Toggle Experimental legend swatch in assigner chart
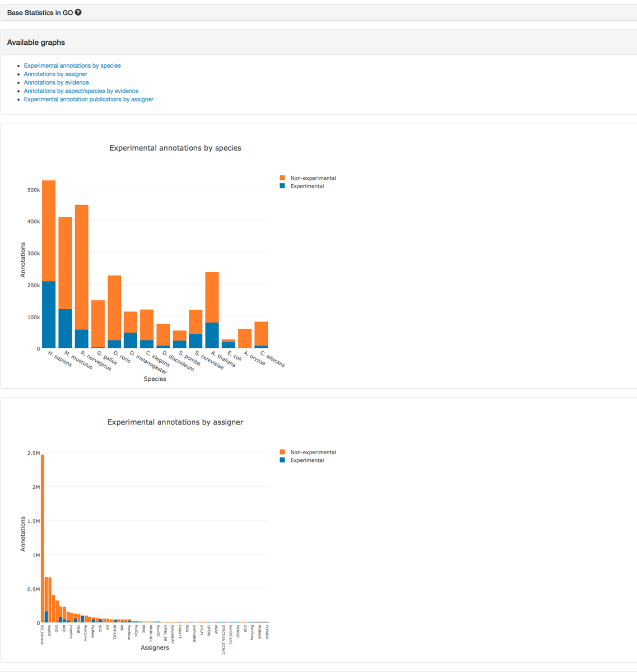Viewport: 637px width, 672px height. point(282,460)
